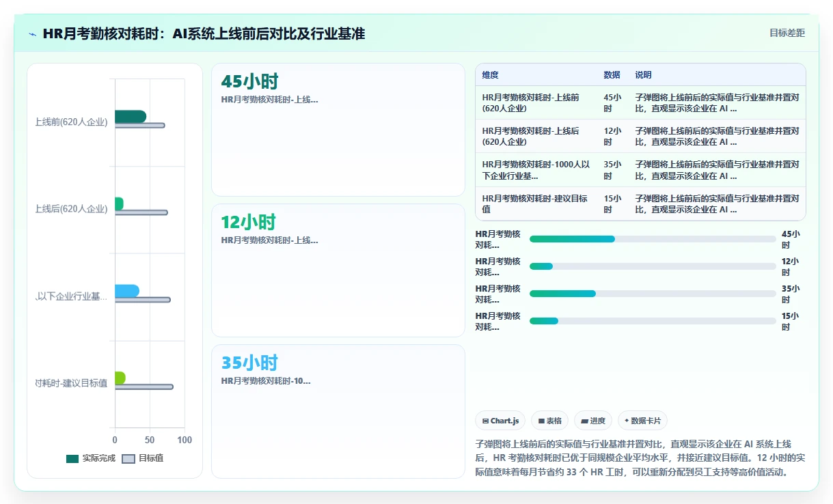
Task: Click the 15小时 value in the table
Action: point(612,204)
